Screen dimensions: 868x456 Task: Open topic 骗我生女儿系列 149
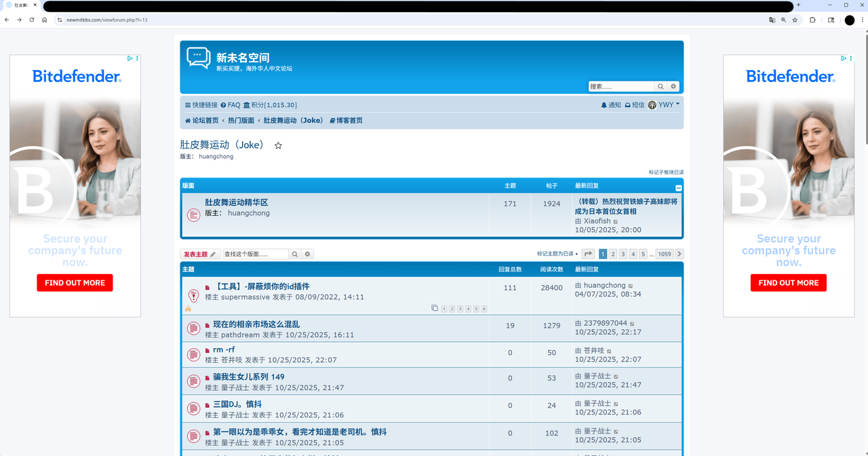[249, 377]
